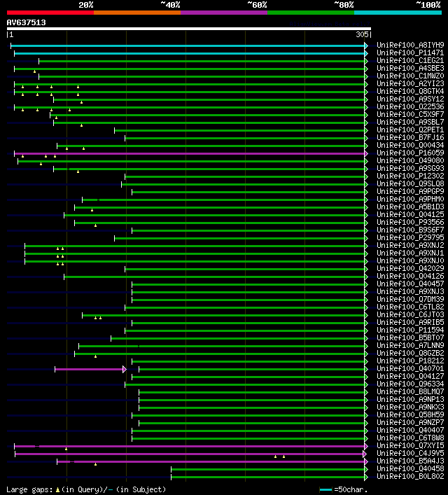Select the UniRef100_Q42029 label

pos(410,268)
